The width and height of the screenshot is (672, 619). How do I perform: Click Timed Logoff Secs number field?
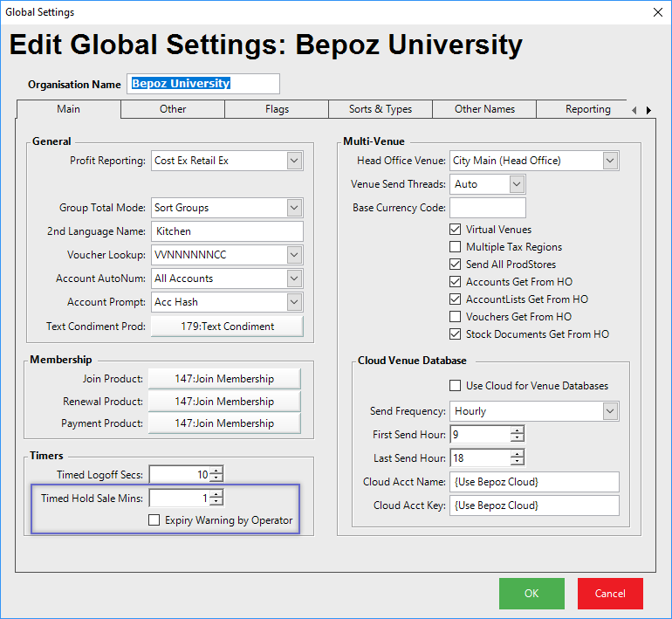point(180,475)
